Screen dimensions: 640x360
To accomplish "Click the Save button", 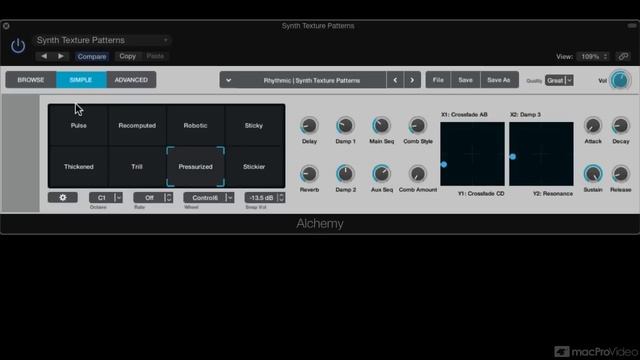I will pos(465,80).
